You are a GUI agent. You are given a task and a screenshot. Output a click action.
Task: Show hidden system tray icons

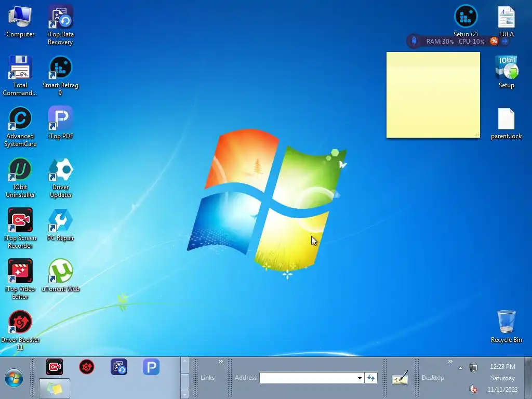point(460,368)
